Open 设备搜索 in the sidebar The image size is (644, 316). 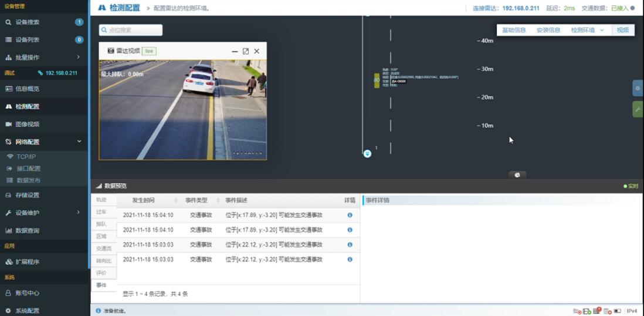tap(28, 22)
